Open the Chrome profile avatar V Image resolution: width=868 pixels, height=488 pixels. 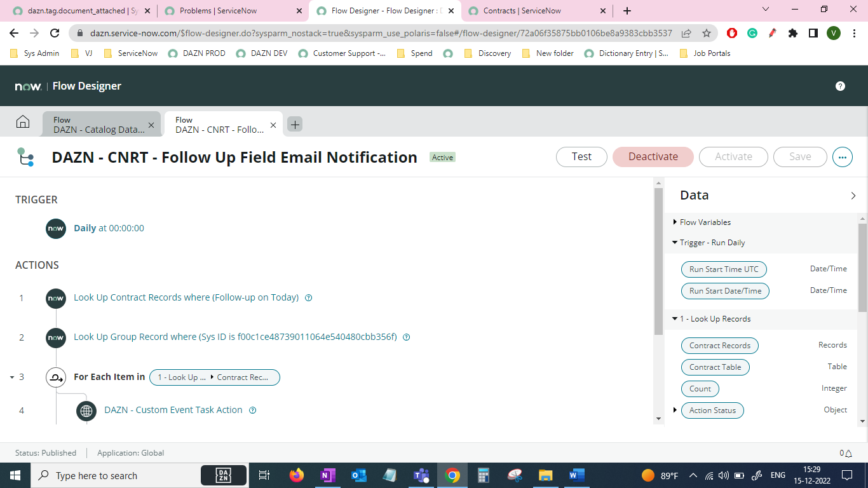coord(834,33)
